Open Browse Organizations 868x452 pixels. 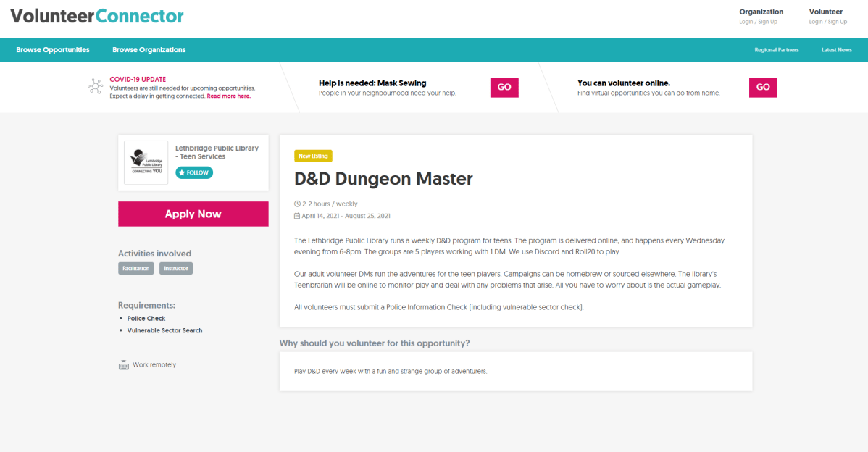click(149, 49)
